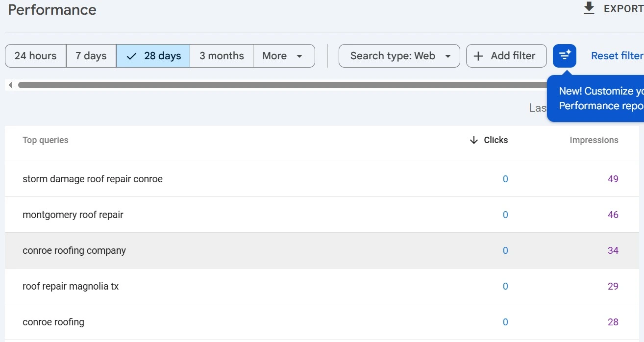Click impressions value 49
This screenshot has height=342, width=644.
click(613, 179)
